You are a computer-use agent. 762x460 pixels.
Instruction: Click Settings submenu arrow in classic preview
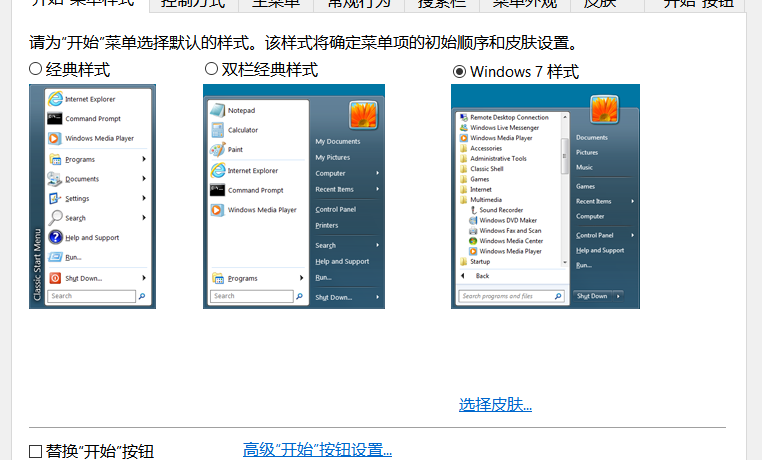(144, 198)
